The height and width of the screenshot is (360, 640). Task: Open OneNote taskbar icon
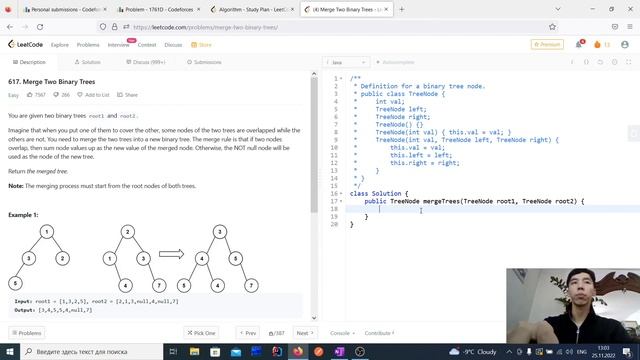coord(339,351)
